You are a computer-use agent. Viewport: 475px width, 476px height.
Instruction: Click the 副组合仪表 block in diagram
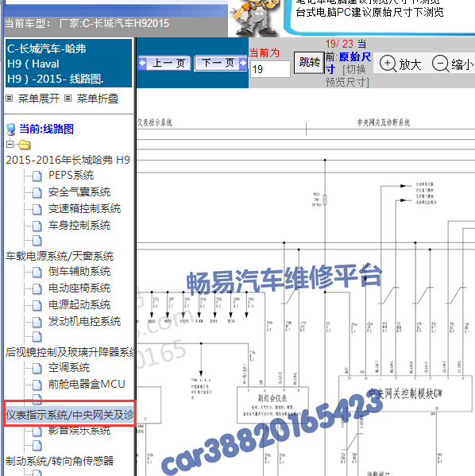pos(272,404)
